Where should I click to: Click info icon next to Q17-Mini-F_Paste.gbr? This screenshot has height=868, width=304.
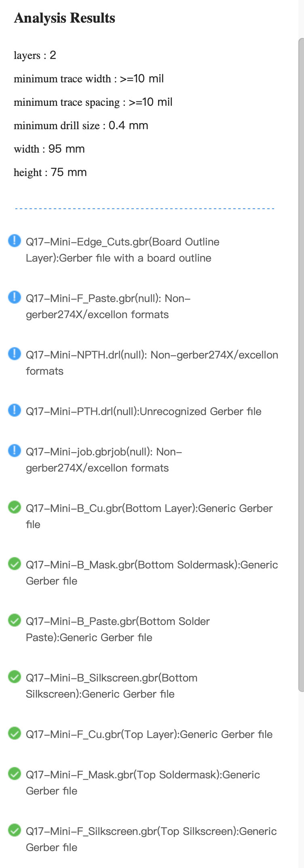pyautogui.click(x=15, y=298)
